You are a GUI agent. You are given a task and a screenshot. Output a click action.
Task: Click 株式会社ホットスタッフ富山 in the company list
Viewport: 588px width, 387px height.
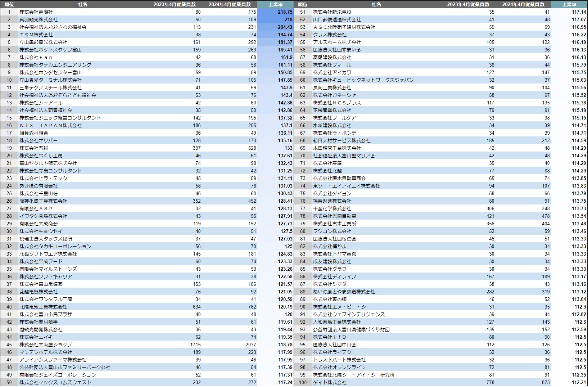[50, 50]
